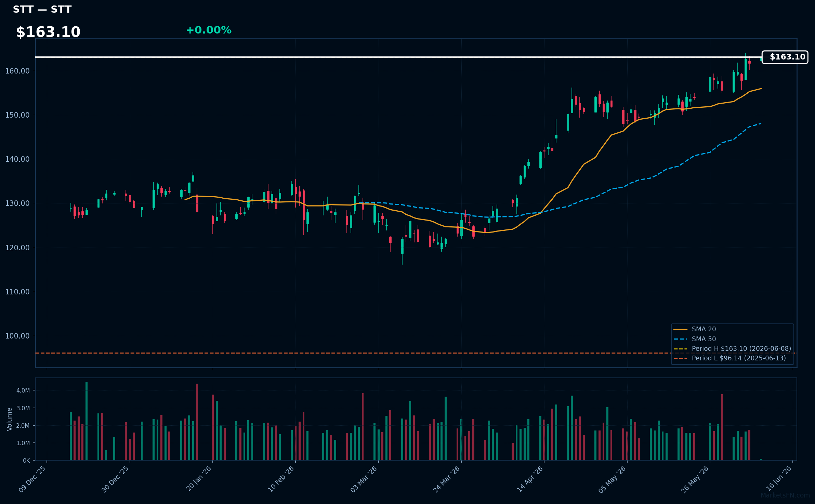Click the 160.00 price axis label
815x504 pixels.
tap(17, 71)
